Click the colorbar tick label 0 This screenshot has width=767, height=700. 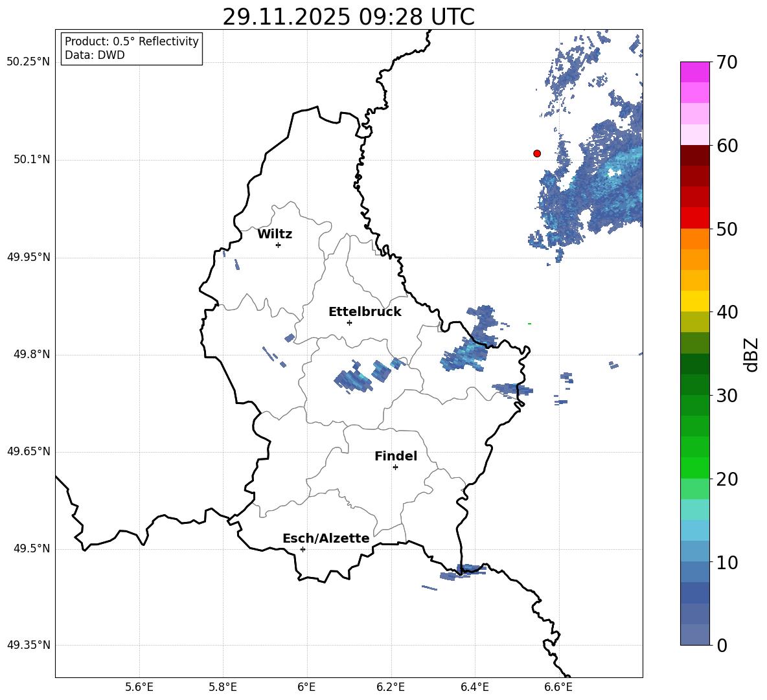pos(722,646)
